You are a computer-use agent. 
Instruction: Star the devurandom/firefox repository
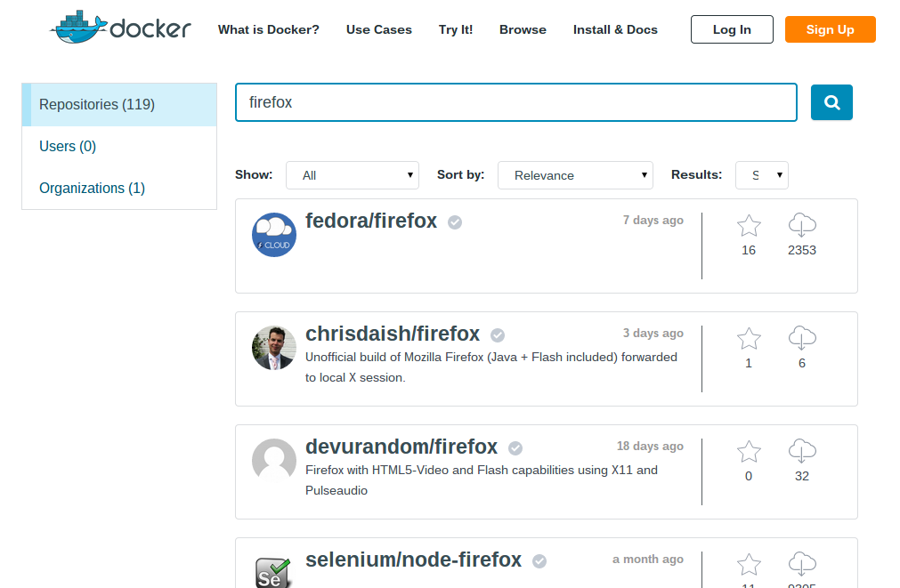749,452
